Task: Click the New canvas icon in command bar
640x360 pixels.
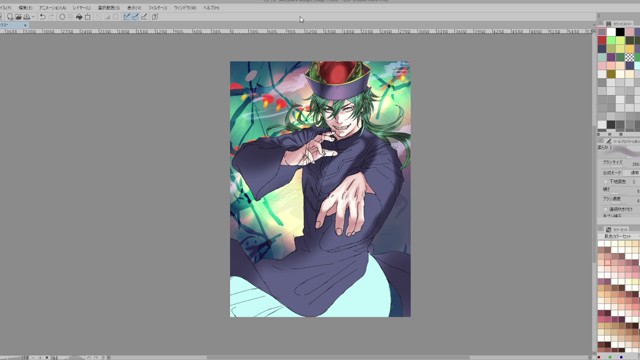Action: pyautogui.click(x=10, y=17)
